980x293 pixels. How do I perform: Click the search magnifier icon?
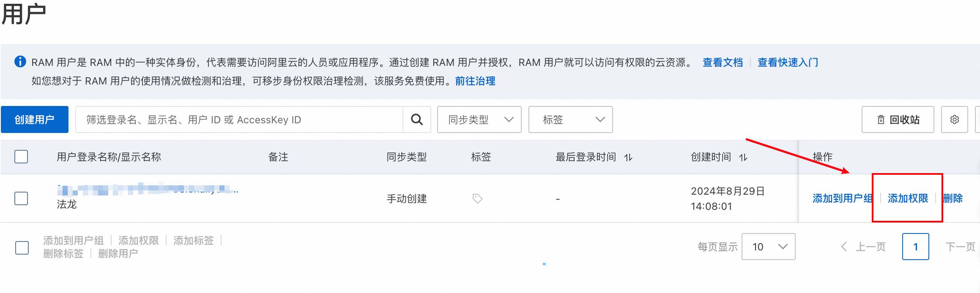click(416, 120)
